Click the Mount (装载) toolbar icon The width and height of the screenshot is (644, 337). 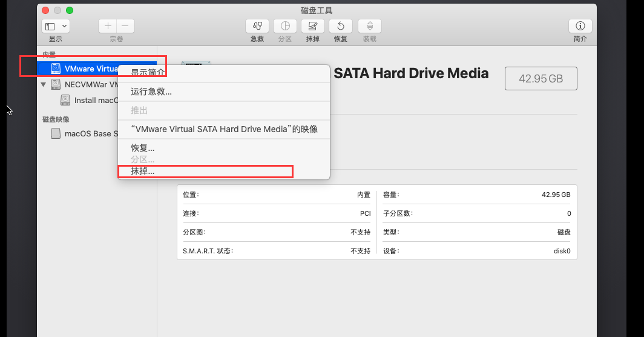[x=370, y=26]
